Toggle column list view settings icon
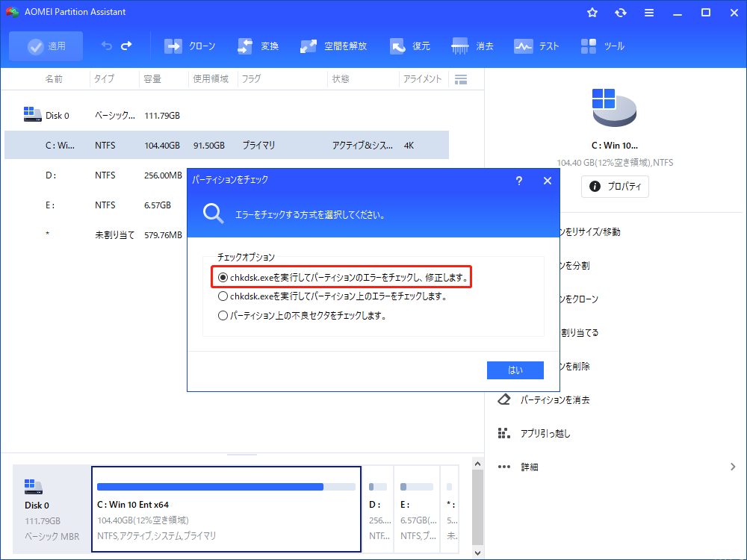The width and height of the screenshot is (747, 560). [461, 80]
